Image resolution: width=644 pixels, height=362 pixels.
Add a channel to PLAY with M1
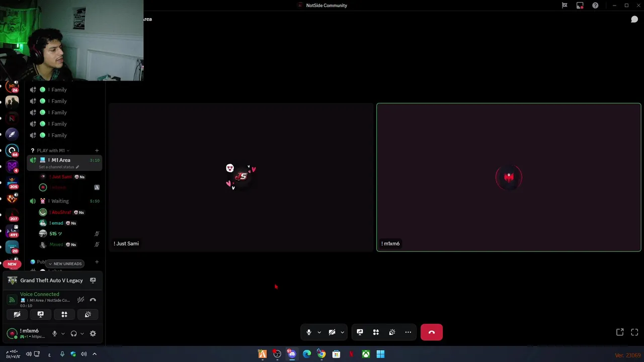97,150
